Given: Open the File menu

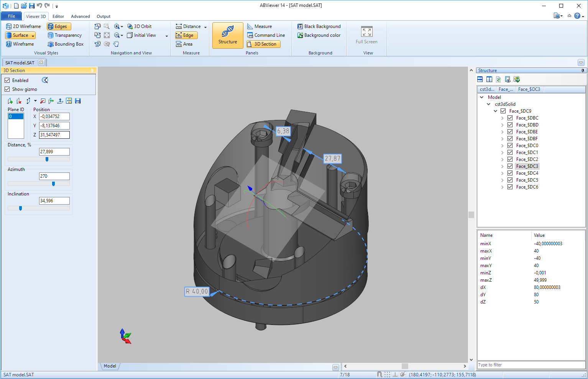Looking at the screenshot, I should [x=11, y=16].
